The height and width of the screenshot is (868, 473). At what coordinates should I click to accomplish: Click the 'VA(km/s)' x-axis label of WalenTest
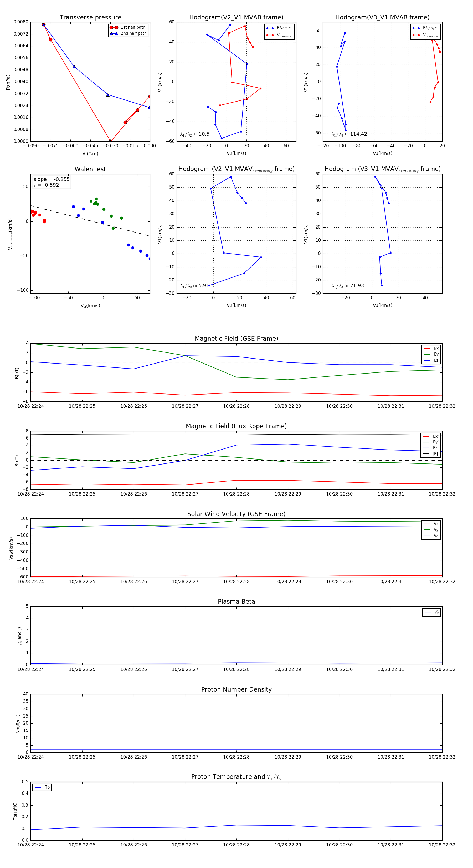pyautogui.click(x=90, y=306)
